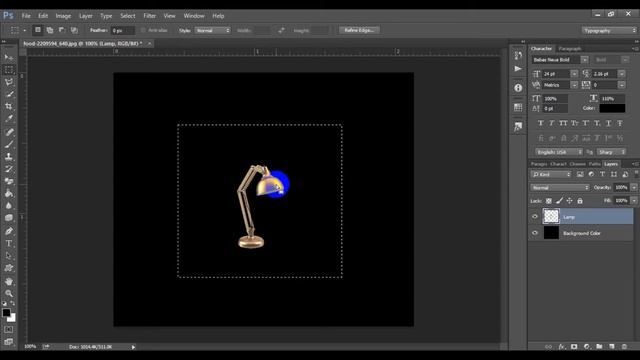Screen dimensions: 640x360
Task: Select the Eraser tool
Action: [9, 181]
